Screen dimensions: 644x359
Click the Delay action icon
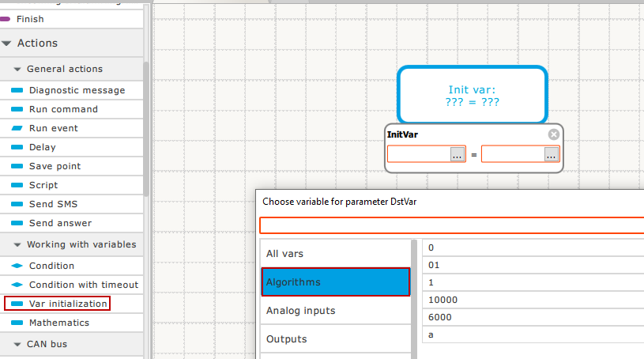coord(17,147)
